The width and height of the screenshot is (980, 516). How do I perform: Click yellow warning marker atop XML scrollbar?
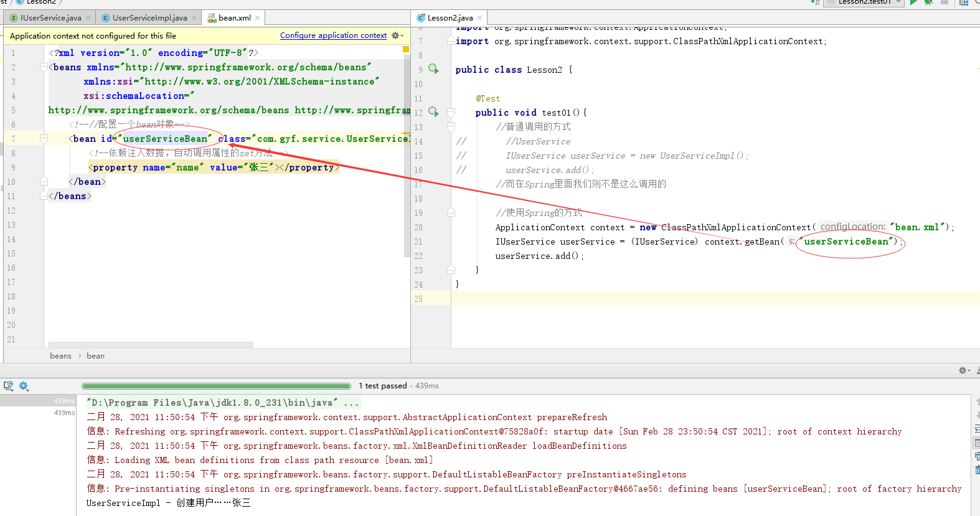point(406,49)
